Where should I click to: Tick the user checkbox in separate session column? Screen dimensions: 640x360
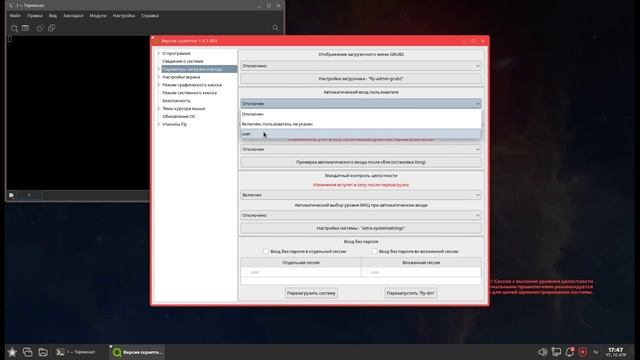tap(246, 272)
